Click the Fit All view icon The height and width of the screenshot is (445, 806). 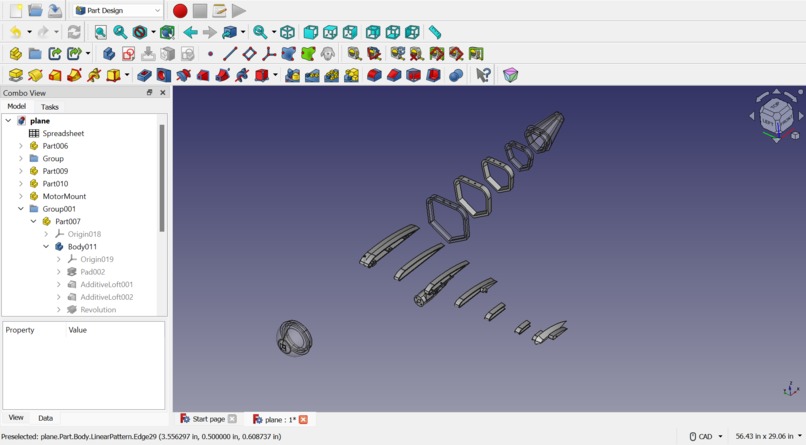click(x=101, y=32)
